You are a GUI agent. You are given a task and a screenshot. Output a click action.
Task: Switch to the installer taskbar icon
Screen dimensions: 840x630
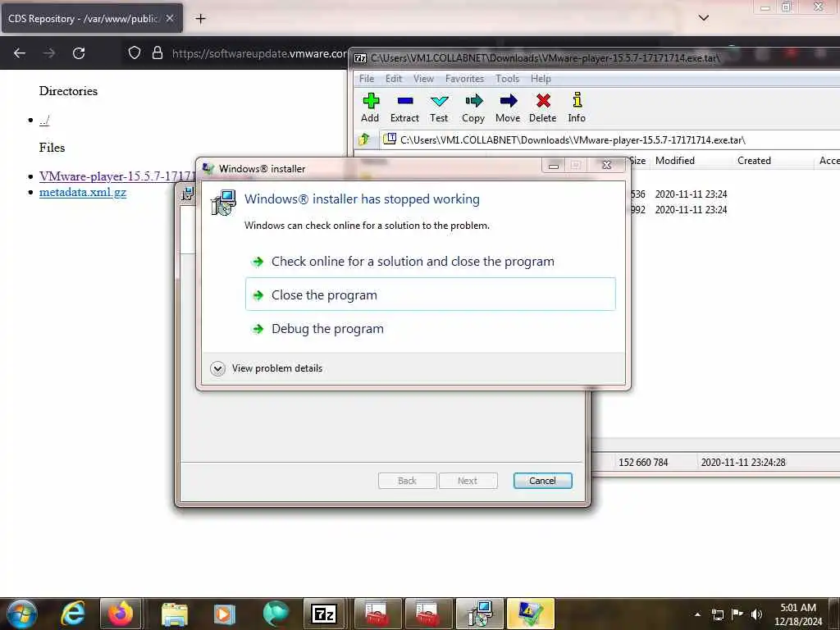[x=479, y=614]
